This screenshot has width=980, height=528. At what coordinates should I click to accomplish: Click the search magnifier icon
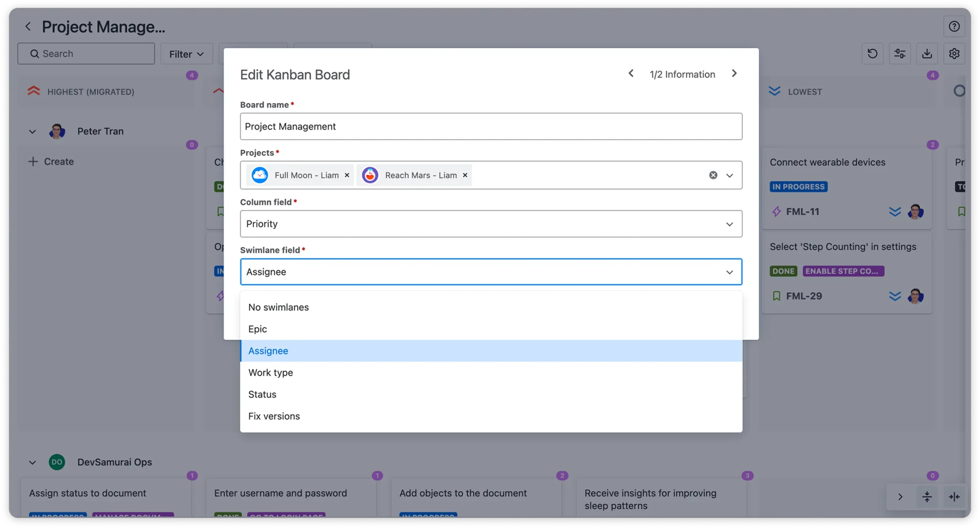34,54
